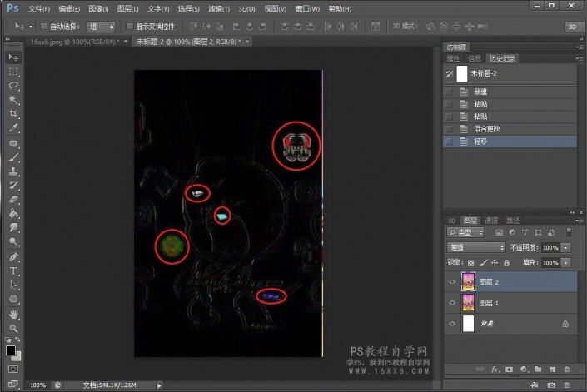Screen dimensions: 587x392
Task: Switch to the 通道 channels tab
Action: coord(491,221)
